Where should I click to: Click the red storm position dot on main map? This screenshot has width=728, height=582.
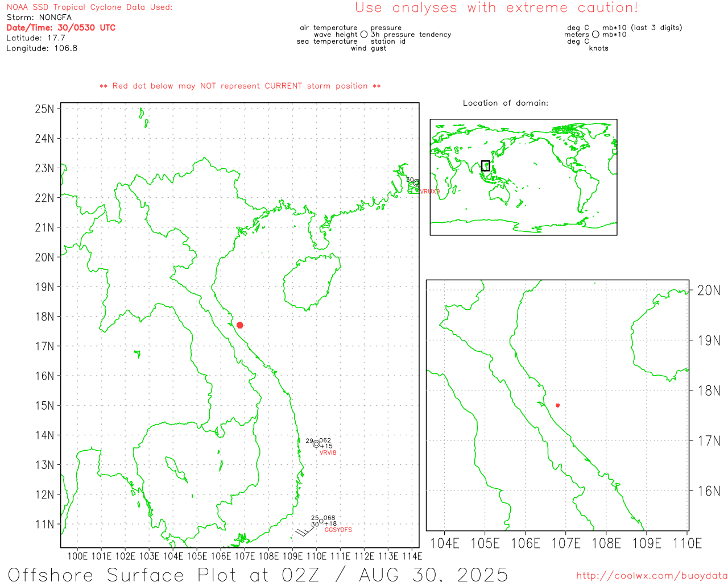tap(240, 325)
